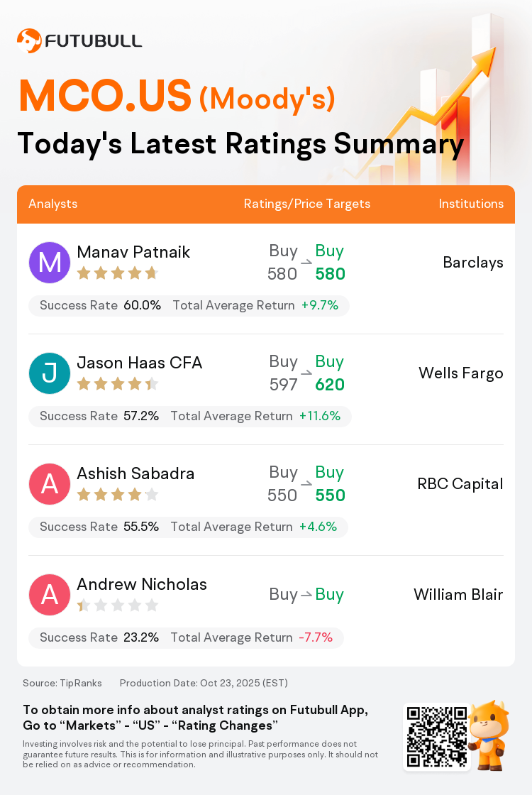Open the Barclays institution label
Screen dimensions: 532x795
coord(473,263)
